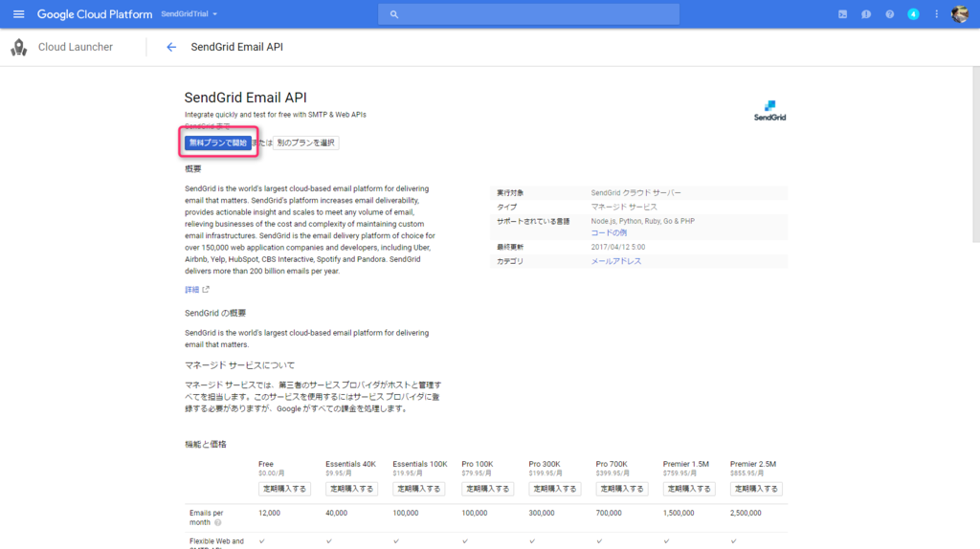Open the コードの例 link
The image size is (980, 549).
(609, 232)
